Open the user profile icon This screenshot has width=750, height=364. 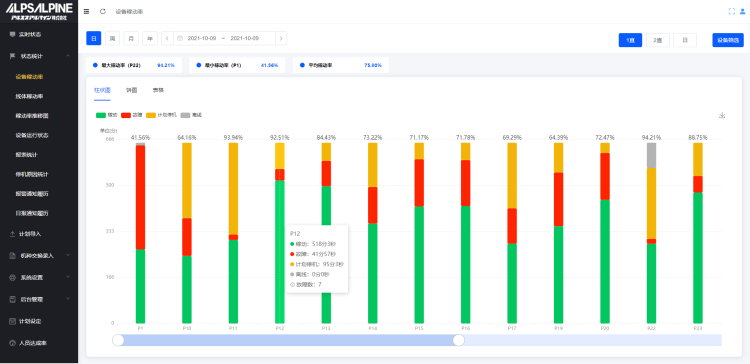click(x=742, y=11)
